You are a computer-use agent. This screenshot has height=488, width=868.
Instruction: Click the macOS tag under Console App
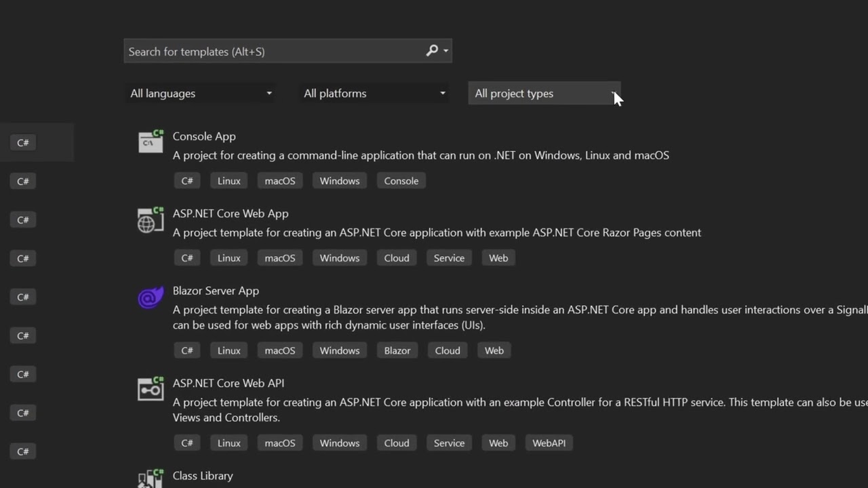click(x=280, y=181)
